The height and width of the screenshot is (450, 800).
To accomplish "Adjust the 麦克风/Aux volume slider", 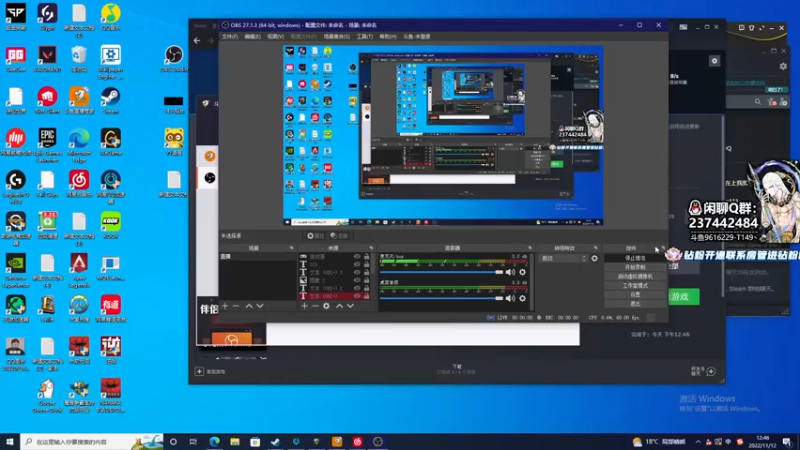I will (441, 272).
